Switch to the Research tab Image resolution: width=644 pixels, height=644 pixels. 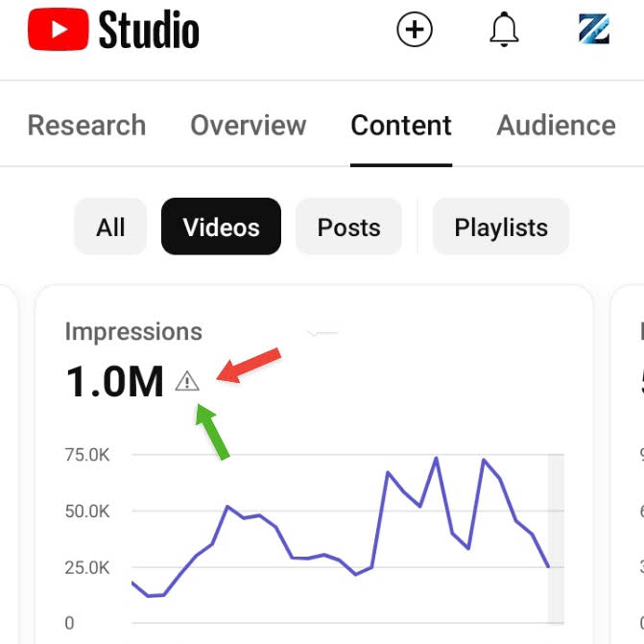tap(86, 125)
